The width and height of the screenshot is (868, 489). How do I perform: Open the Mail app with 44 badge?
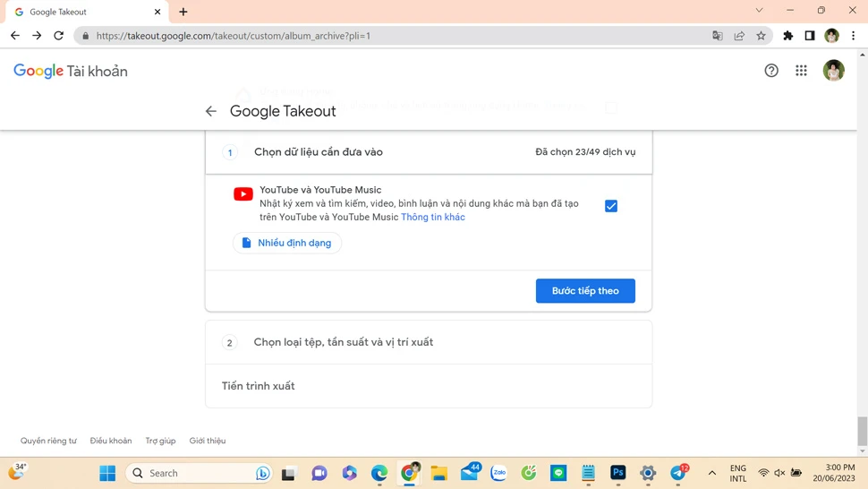point(470,473)
